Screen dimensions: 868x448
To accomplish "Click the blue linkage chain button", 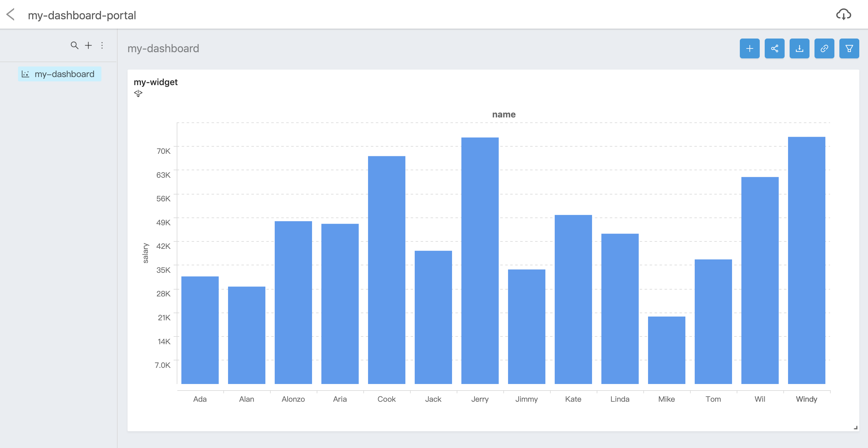I will pos(824,48).
